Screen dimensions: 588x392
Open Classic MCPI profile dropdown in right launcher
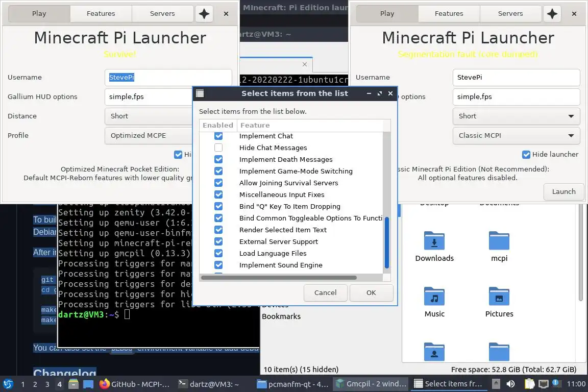[517, 136]
